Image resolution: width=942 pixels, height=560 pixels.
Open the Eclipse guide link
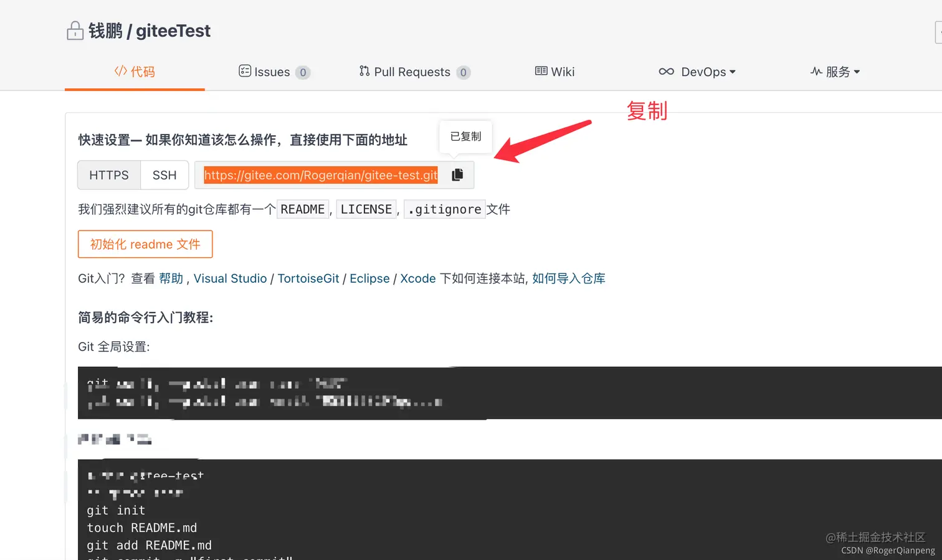[x=369, y=278]
